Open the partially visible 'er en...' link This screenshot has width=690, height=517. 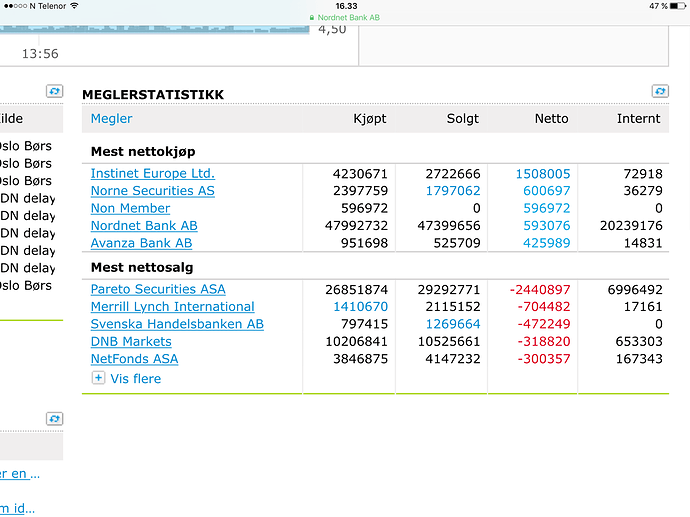coord(19,474)
